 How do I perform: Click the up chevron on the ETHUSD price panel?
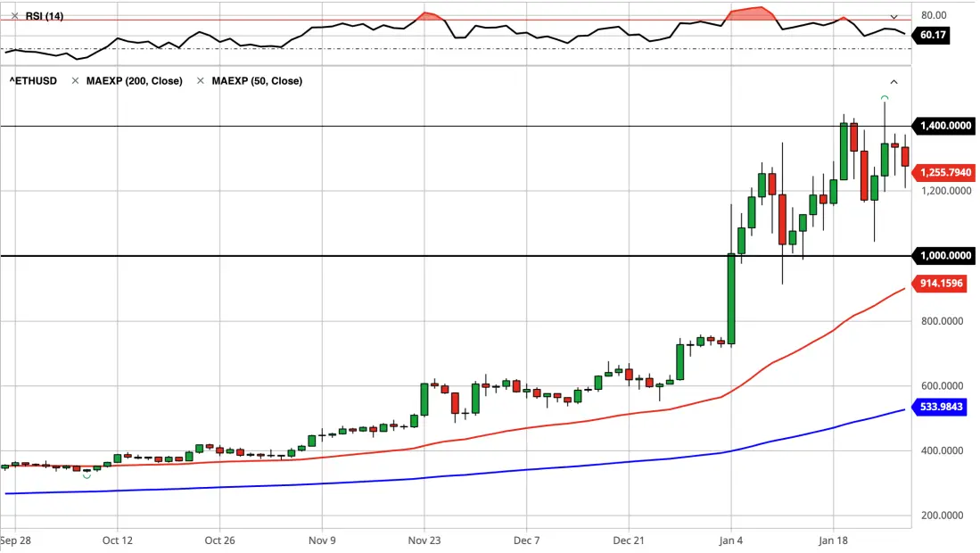pyautogui.click(x=894, y=82)
